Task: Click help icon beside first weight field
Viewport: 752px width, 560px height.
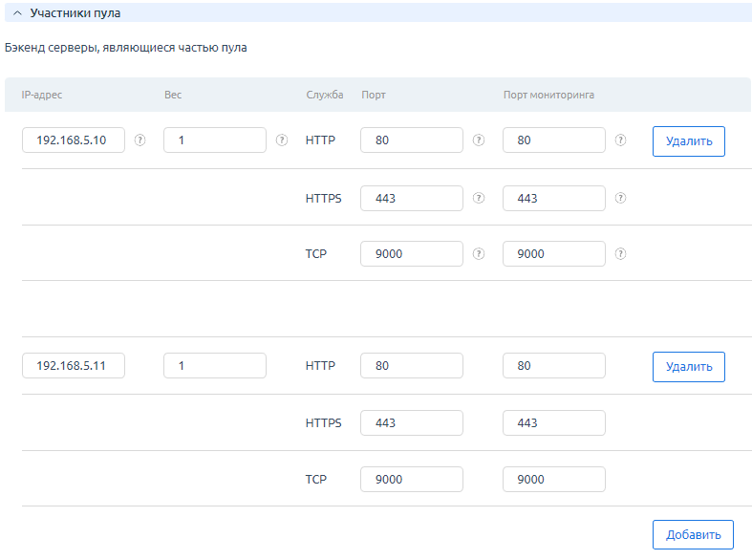Action: pos(281,140)
